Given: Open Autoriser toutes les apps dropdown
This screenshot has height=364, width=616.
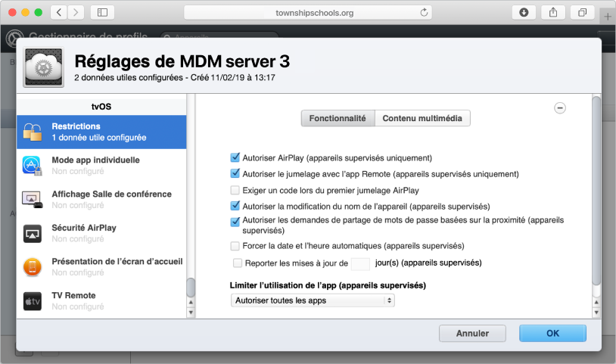Looking at the screenshot, I should click(x=313, y=300).
